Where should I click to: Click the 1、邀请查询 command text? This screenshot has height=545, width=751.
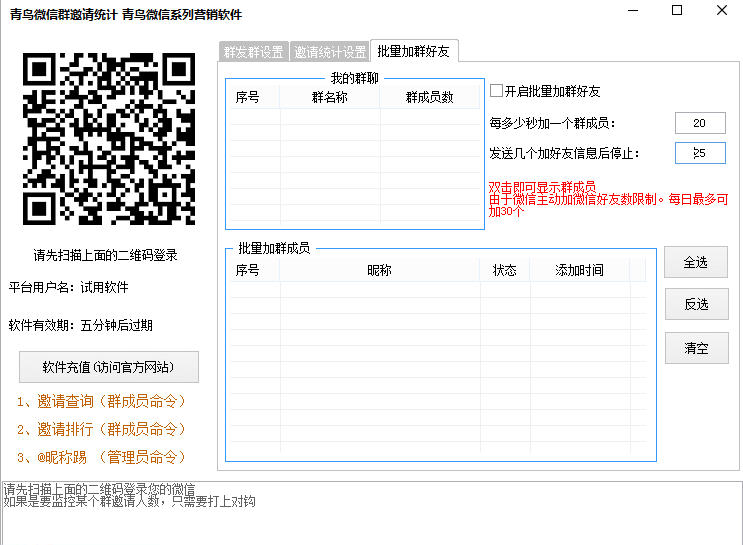pos(101,401)
